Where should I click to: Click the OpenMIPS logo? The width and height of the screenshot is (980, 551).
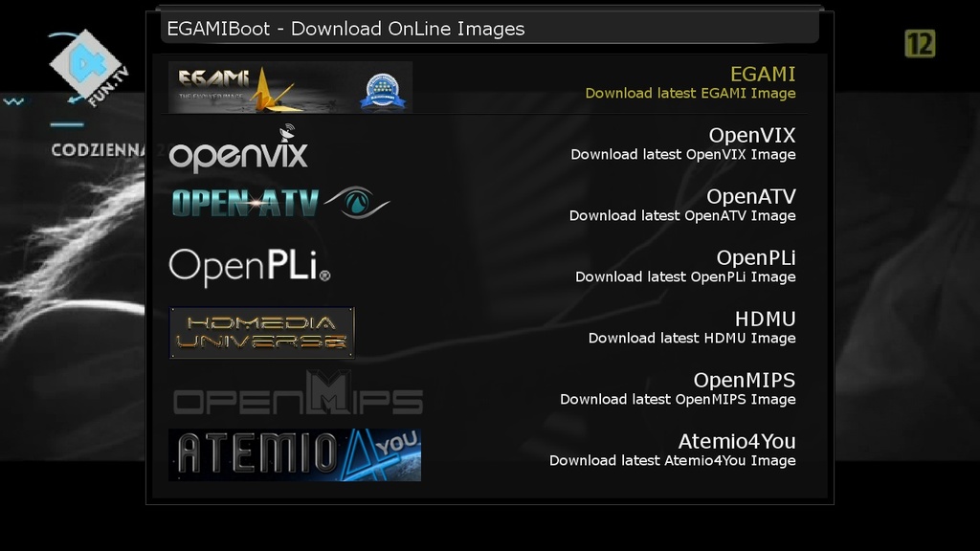[x=299, y=393]
